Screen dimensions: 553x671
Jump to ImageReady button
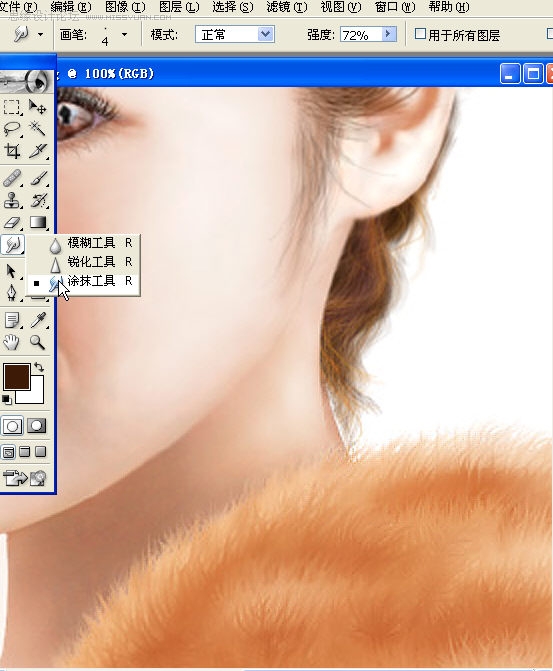pyautogui.click(x=24, y=478)
